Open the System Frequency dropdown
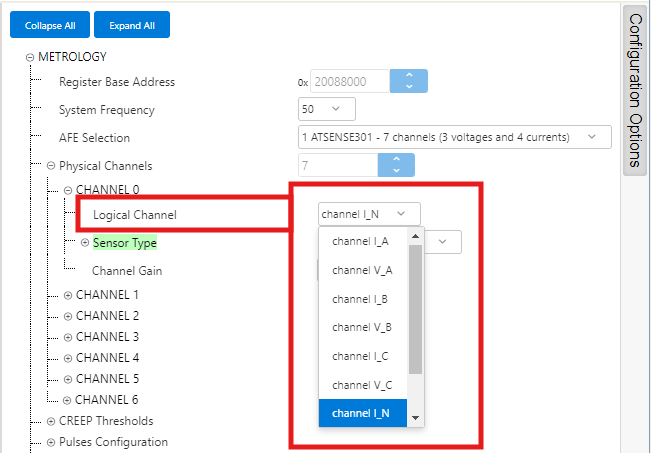 tap(327, 109)
